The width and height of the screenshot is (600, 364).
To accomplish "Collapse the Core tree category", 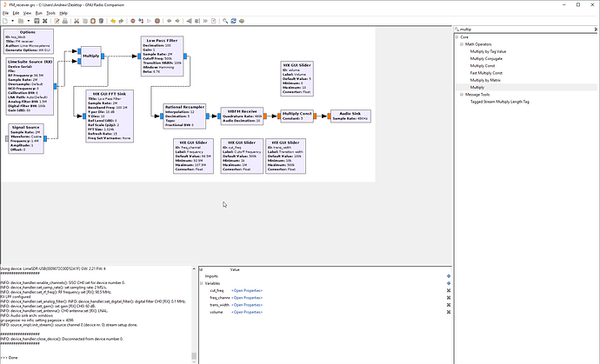I will pyautogui.click(x=457, y=37).
